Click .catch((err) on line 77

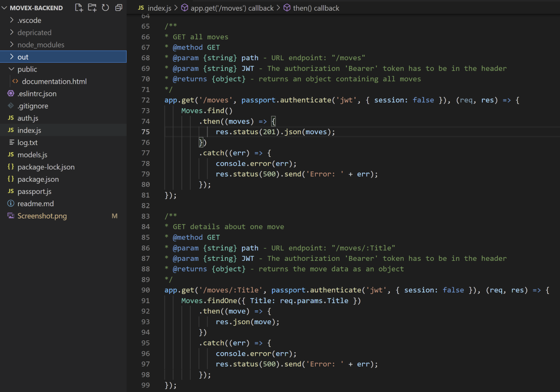click(x=224, y=153)
